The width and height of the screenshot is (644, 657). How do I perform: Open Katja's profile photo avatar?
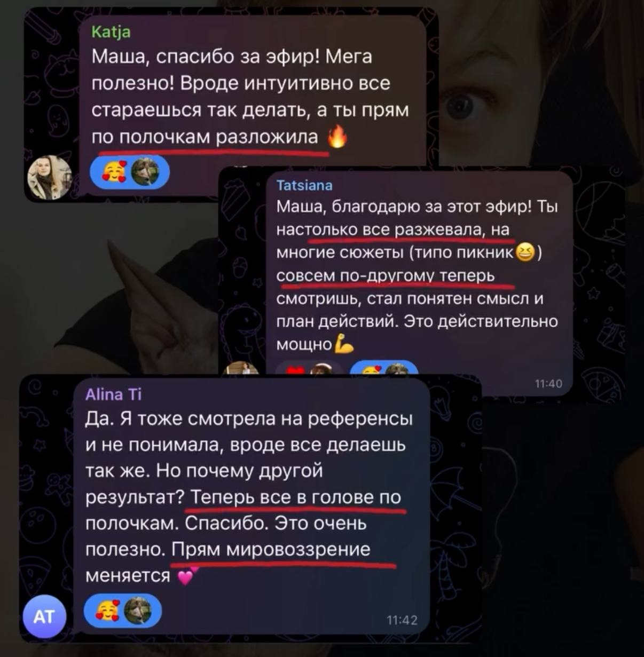tap(50, 177)
